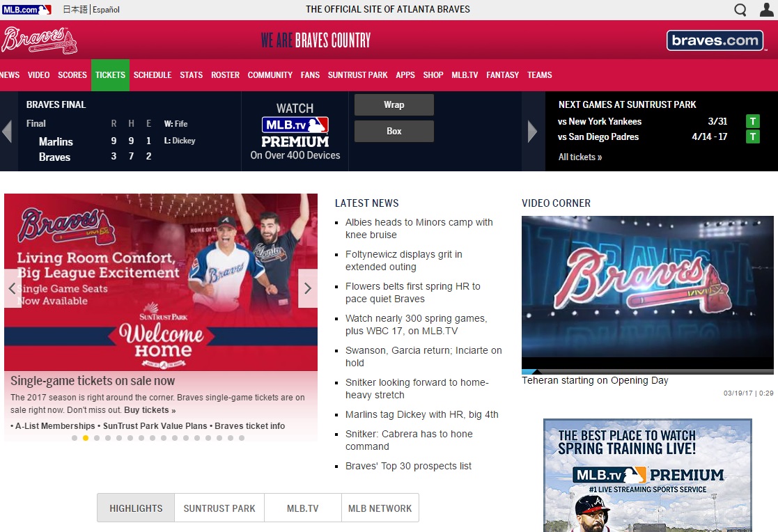778x532 pixels.
Task: Switch language to Español
Action: (106, 10)
